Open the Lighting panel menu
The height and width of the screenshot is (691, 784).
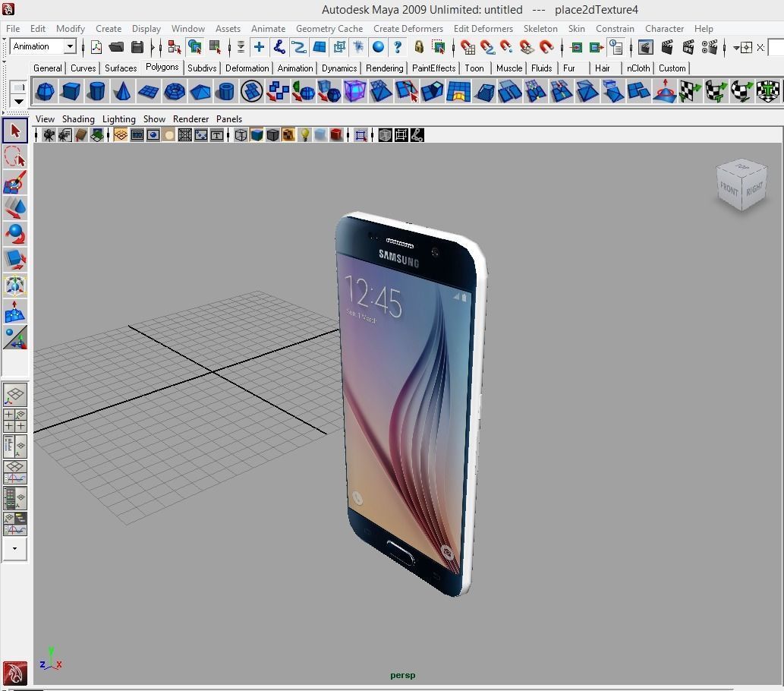(x=119, y=119)
